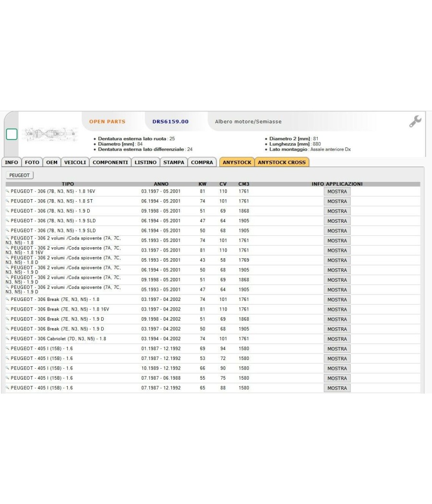Open the wrench tools icon
432x504 pixels.
(x=415, y=121)
